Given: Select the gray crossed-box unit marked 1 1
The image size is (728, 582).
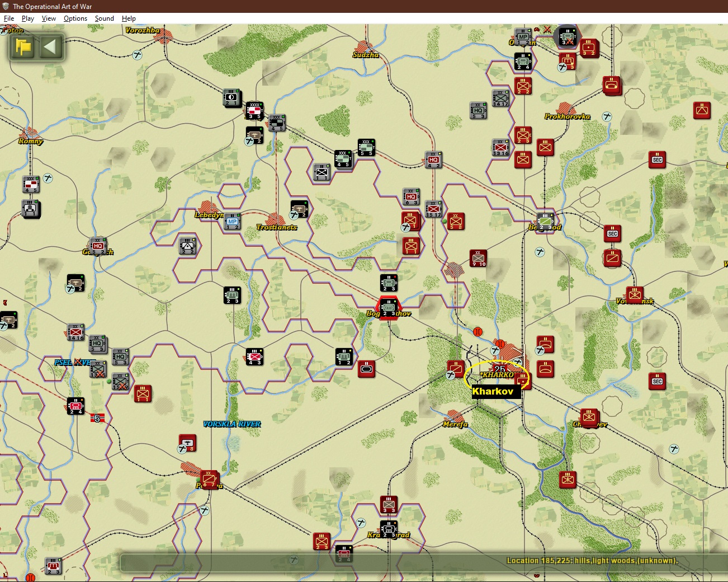Looking at the screenshot, I should 322,172.
